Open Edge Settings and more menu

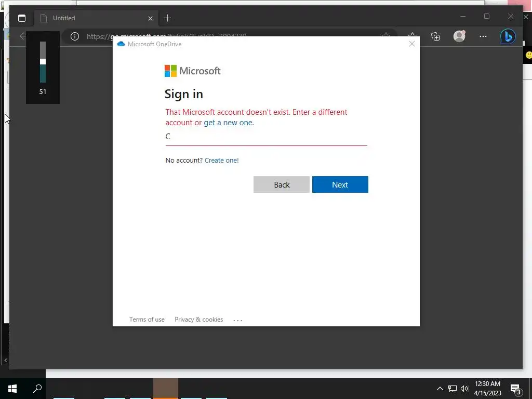click(x=483, y=36)
